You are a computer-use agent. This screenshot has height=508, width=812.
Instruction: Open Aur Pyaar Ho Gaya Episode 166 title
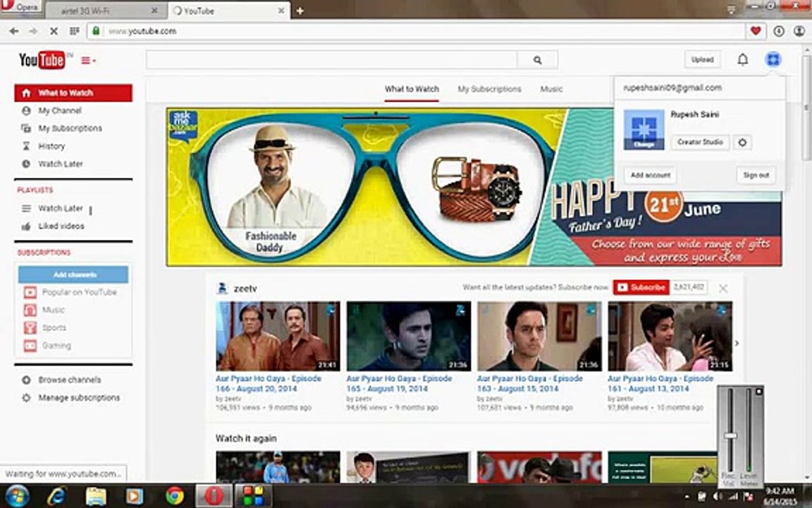tap(269, 384)
